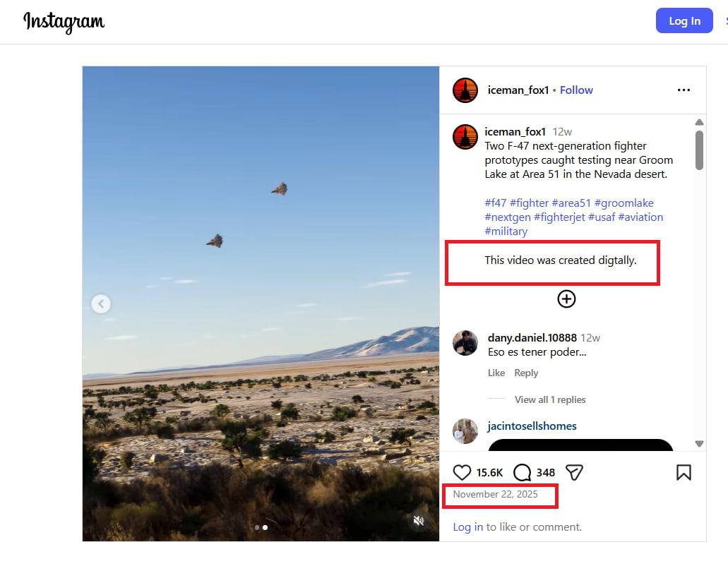The image size is (728, 578).
Task: Click the paper plane Share icon
Action: point(575,472)
